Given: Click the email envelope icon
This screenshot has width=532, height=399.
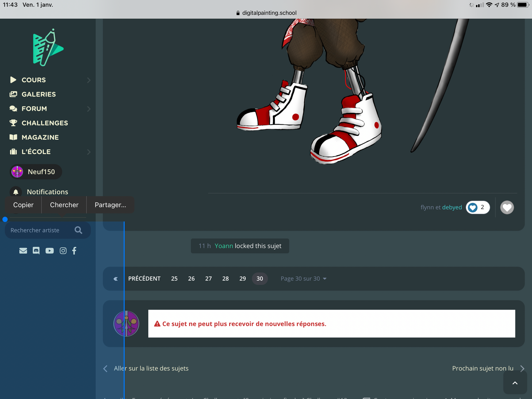Looking at the screenshot, I should point(23,251).
